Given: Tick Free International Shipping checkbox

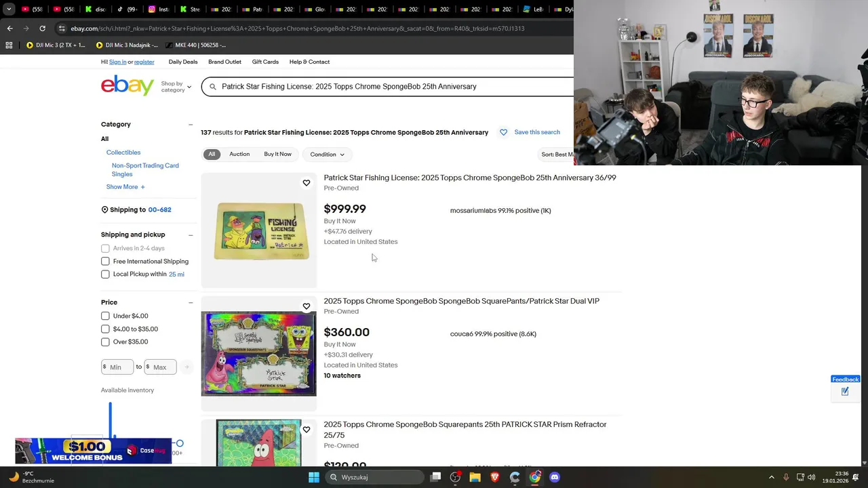Looking at the screenshot, I should (x=105, y=262).
